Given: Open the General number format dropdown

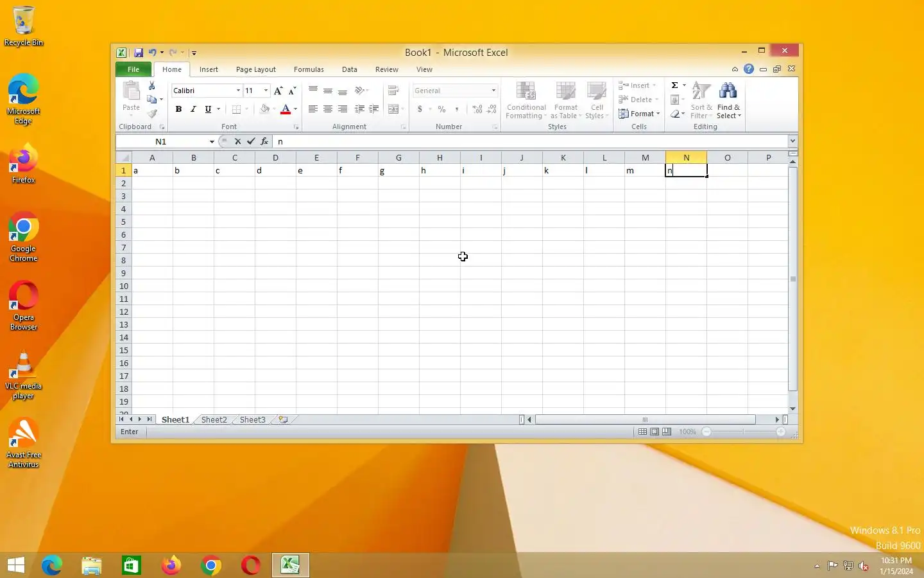Looking at the screenshot, I should point(493,91).
